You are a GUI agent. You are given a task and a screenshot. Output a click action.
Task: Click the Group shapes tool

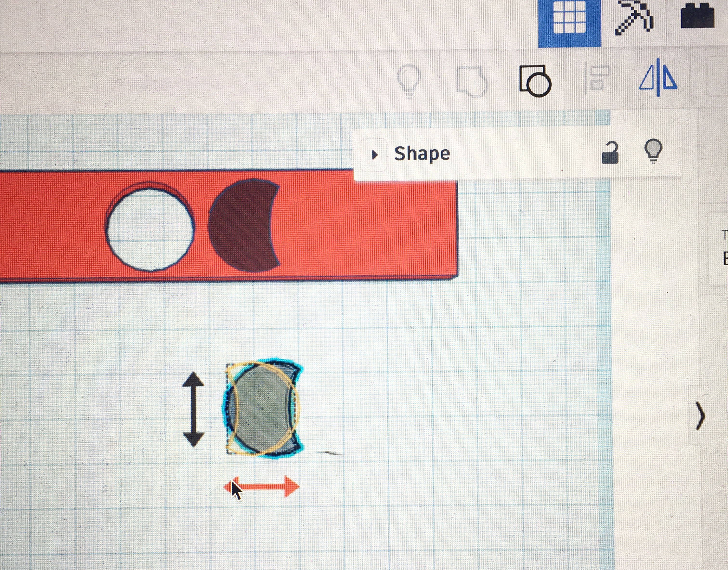click(x=472, y=82)
